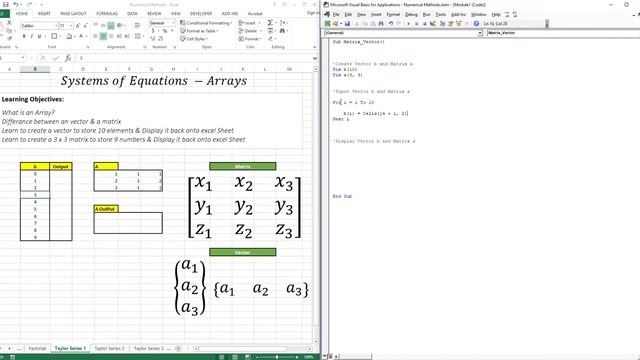
Task: Undo the last action in Excel
Action: tap(16, 4)
